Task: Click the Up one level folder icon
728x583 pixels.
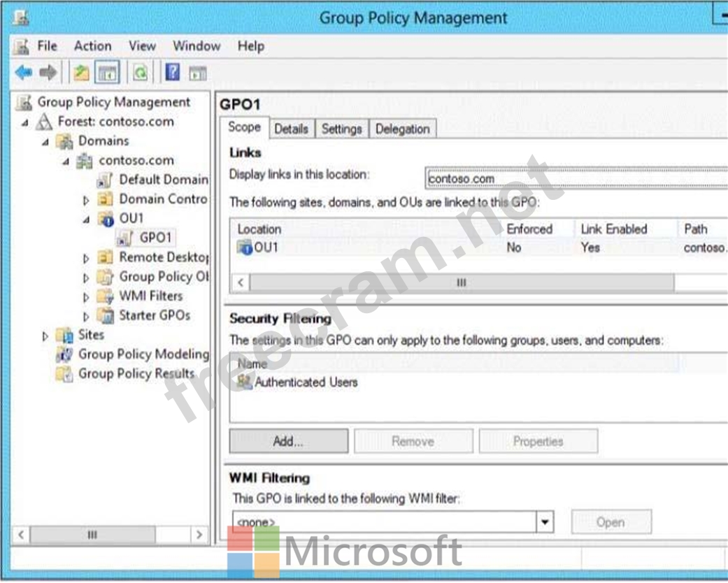Action: coord(81,73)
